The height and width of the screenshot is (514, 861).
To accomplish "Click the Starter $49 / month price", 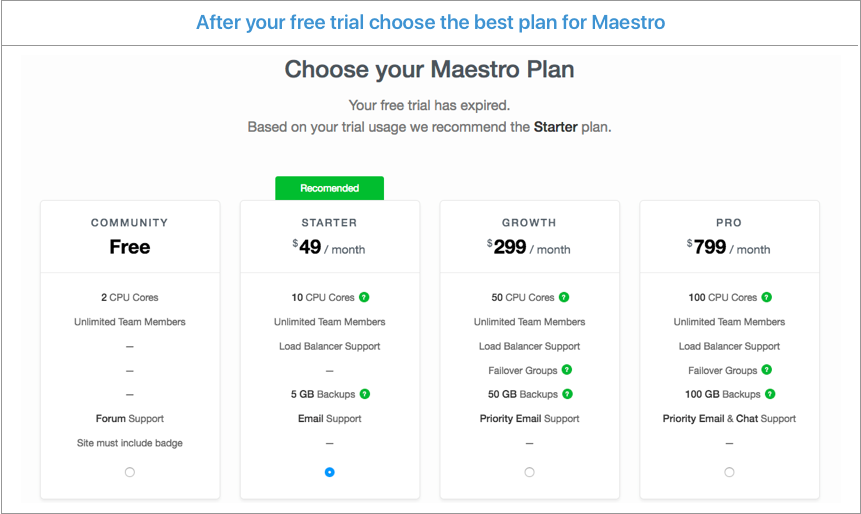I will (330, 248).
